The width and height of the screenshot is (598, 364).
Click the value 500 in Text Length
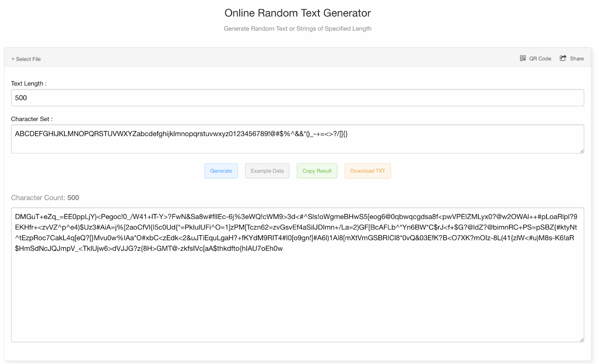(21, 97)
